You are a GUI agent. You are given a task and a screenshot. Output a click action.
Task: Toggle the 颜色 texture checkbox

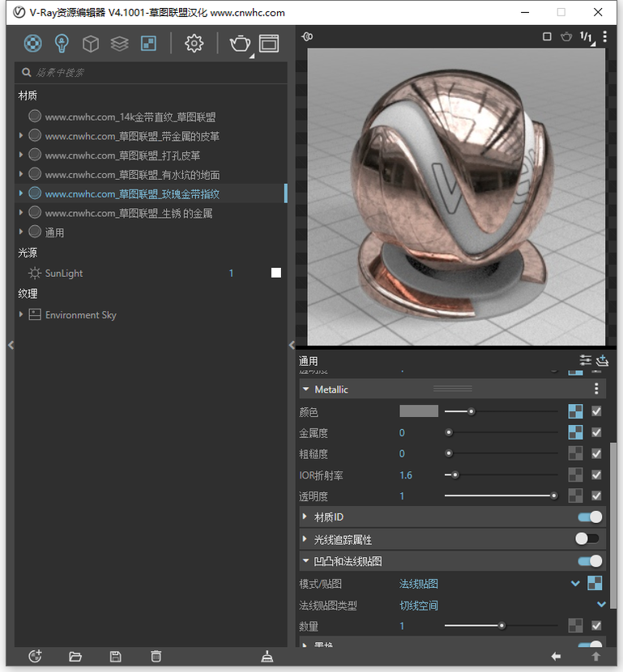pyautogui.click(x=596, y=411)
